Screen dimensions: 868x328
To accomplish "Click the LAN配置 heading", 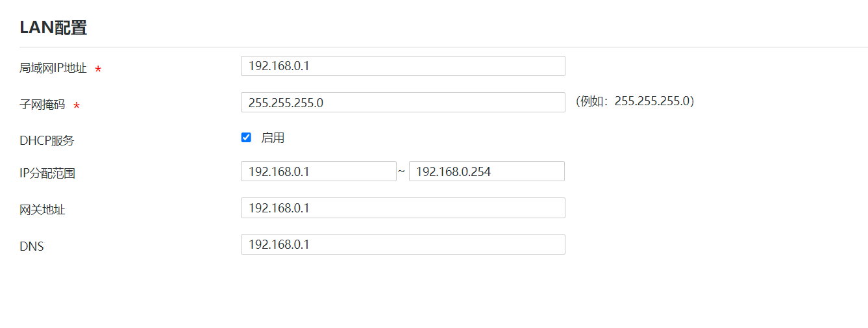I will [x=53, y=28].
